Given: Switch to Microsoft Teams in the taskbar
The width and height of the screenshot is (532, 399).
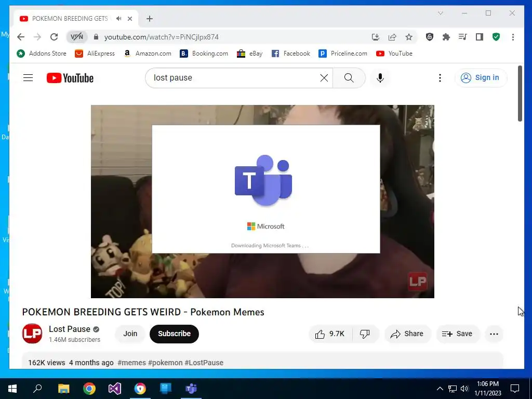Looking at the screenshot, I should pos(191,389).
